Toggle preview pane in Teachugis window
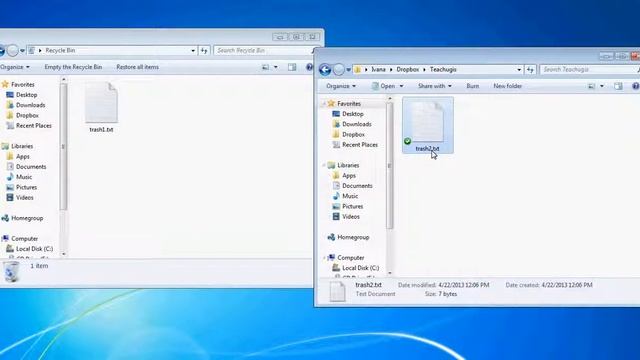This screenshot has height=360, width=640. [x=618, y=86]
